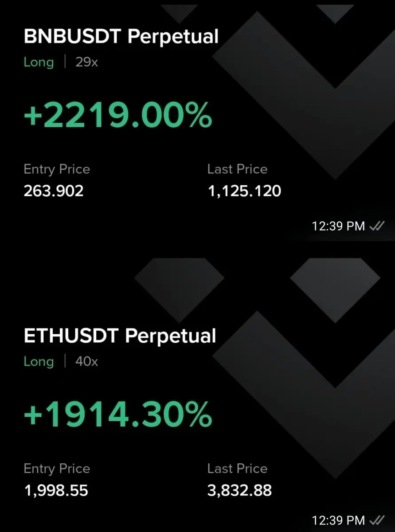The width and height of the screenshot is (395, 532).
Task: Open the ETHUSDT Perpetual trade image
Action: 197,387
